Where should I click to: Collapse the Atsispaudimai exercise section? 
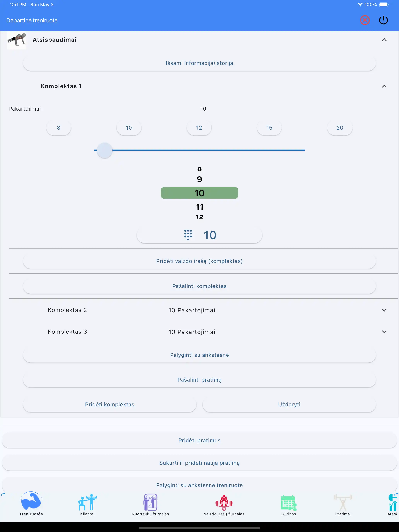pyautogui.click(x=384, y=40)
